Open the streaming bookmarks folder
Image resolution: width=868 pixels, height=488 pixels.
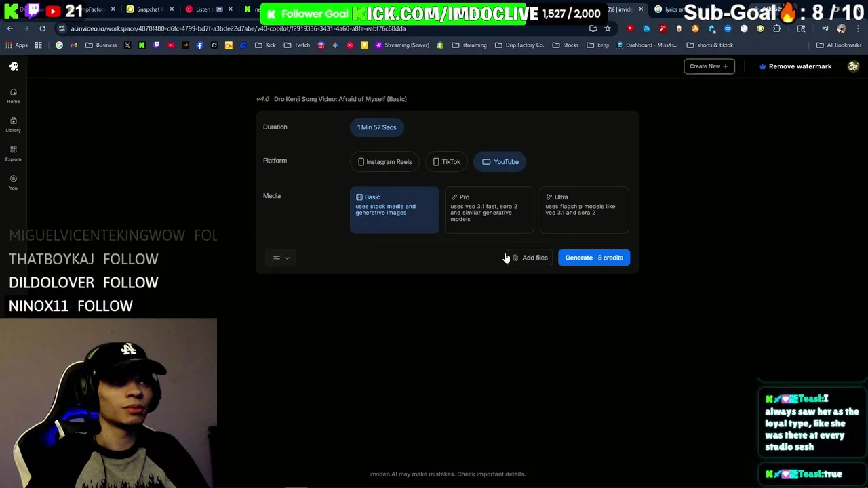469,45
